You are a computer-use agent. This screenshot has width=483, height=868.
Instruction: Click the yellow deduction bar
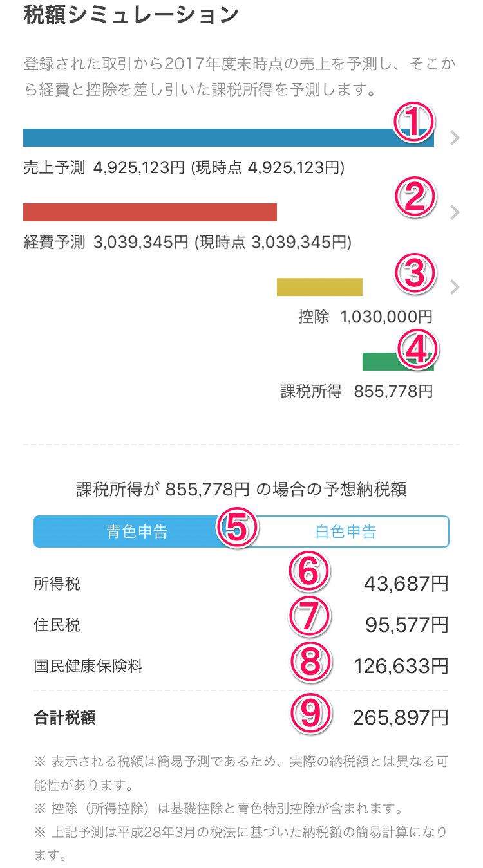319,287
